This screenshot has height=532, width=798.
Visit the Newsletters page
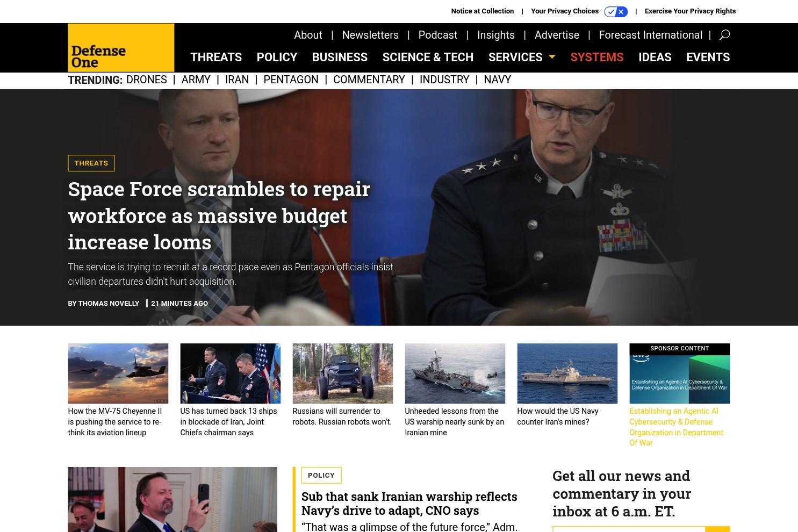[x=370, y=35]
